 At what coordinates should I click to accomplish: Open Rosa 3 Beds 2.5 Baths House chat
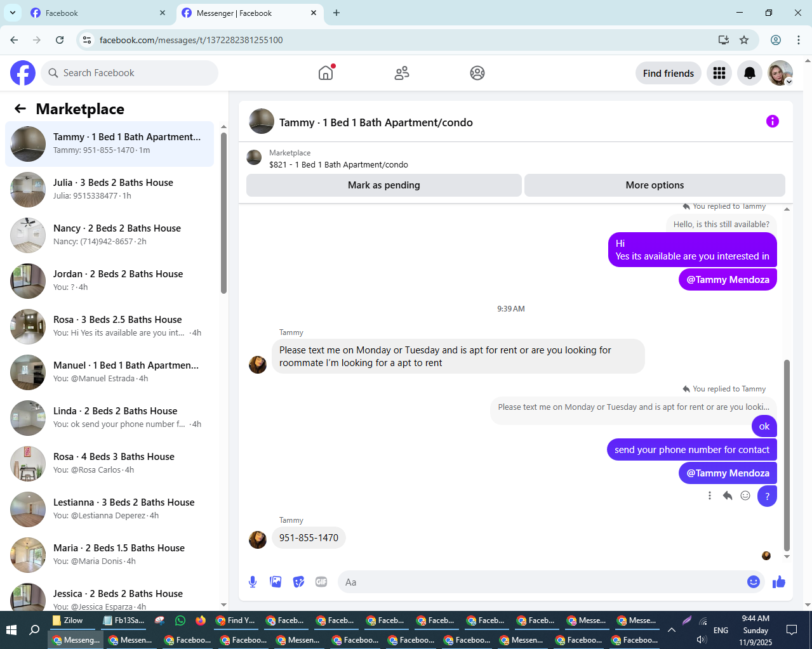click(109, 326)
